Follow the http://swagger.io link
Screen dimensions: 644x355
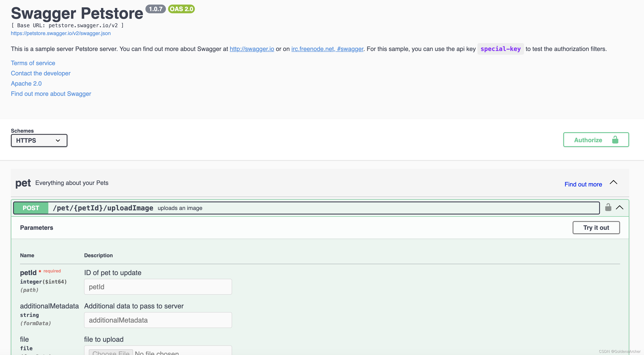[x=252, y=49]
